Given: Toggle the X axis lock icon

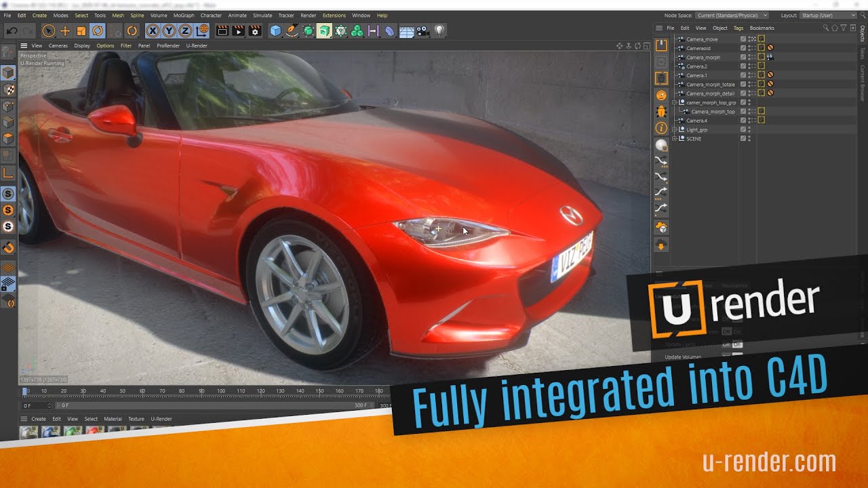Looking at the screenshot, I should [152, 30].
